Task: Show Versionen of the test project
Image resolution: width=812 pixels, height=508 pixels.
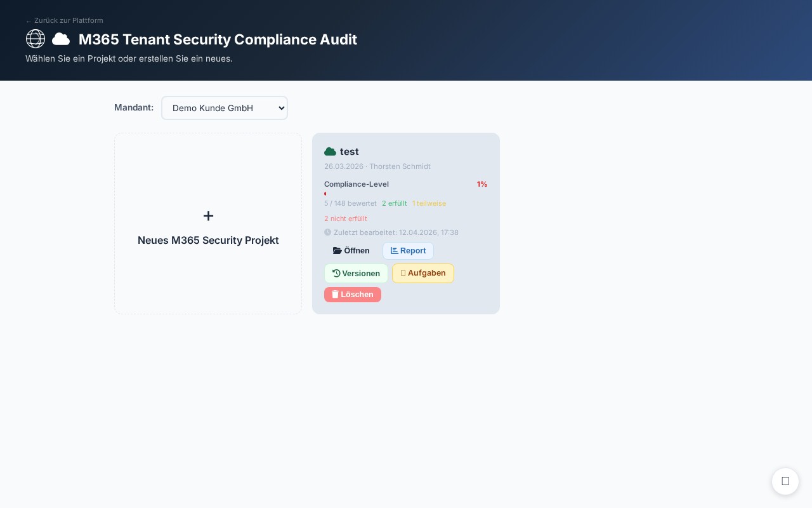Action: [x=356, y=274]
